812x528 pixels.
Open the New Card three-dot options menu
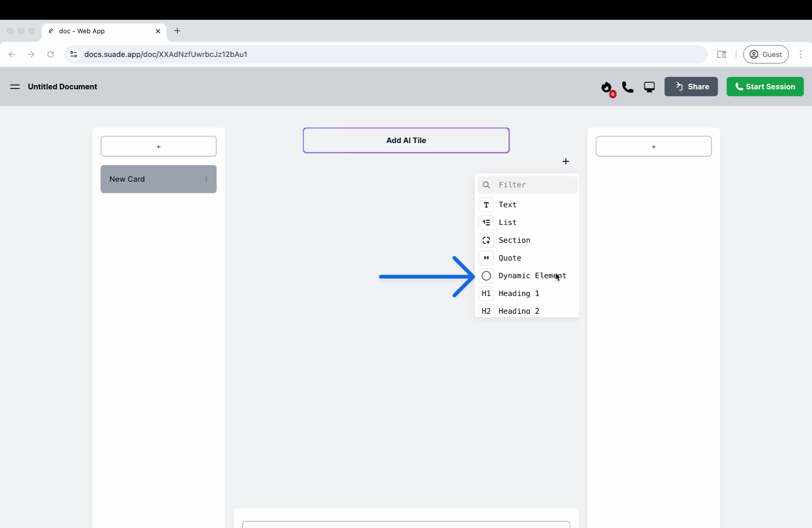[206, 179]
